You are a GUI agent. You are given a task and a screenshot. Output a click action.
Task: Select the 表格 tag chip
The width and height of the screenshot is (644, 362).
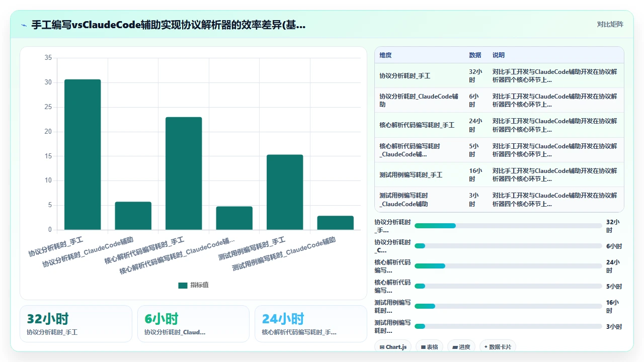[x=429, y=347]
